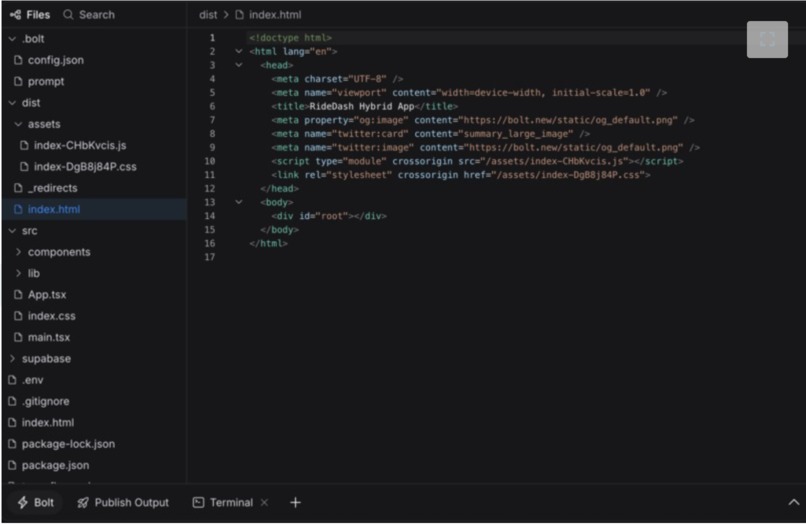Click the prompt file icon
This screenshot has width=806, height=524.
tap(18, 81)
